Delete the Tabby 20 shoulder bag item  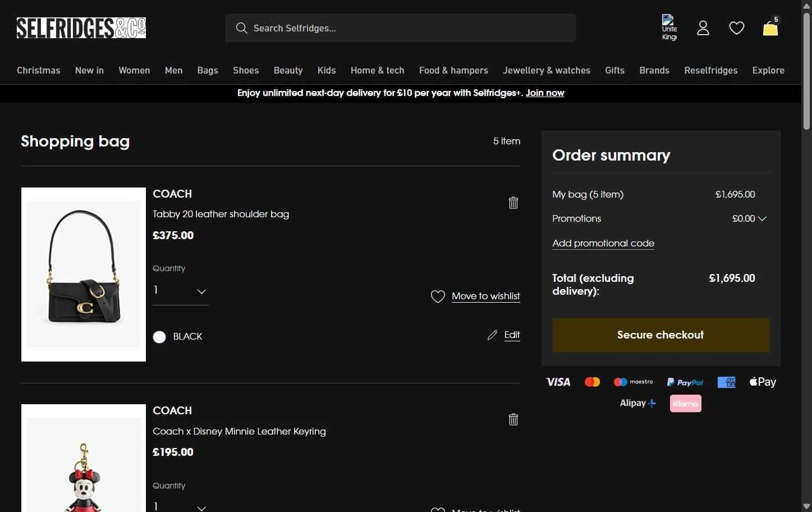pyautogui.click(x=513, y=203)
